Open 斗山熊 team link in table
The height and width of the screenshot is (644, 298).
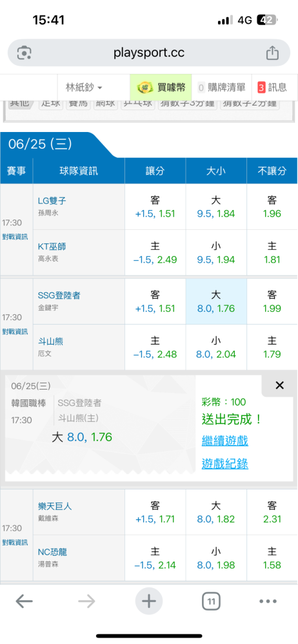(50, 341)
